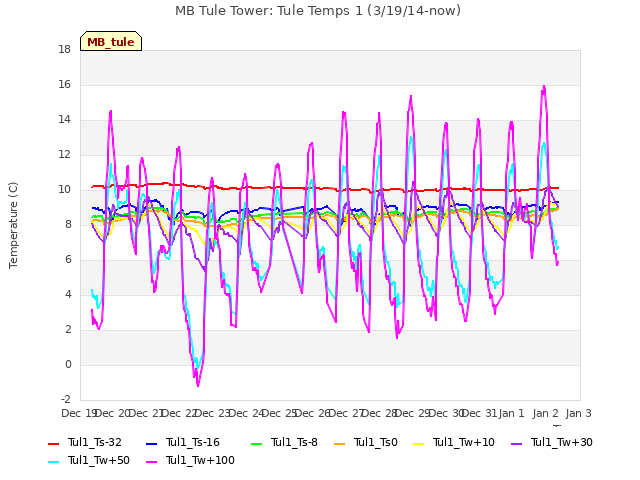Image resolution: width=640 pixels, height=480 pixels.
Task: Click the 18 y-axis tick label
Action: [64, 50]
